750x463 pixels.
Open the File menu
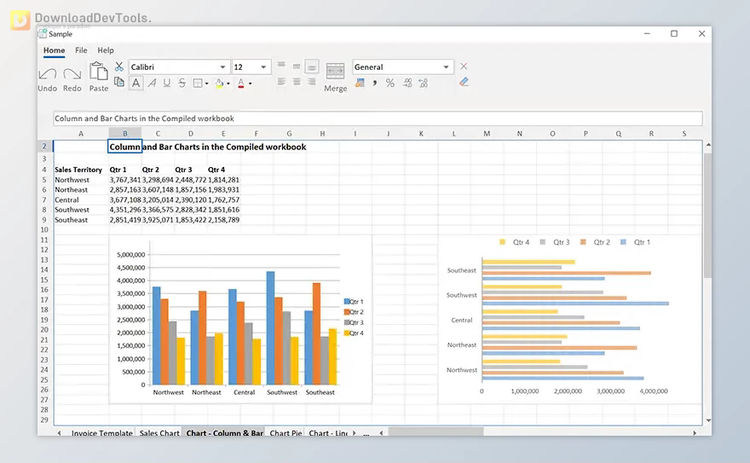point(81,50)
